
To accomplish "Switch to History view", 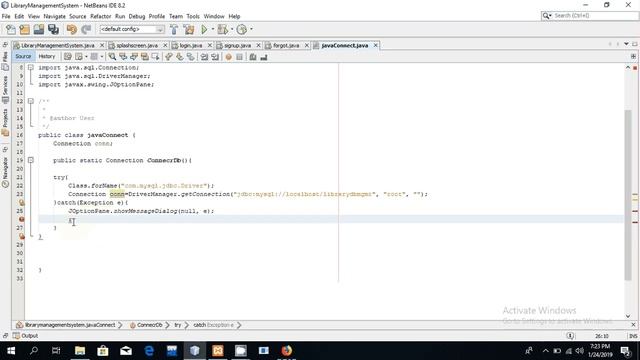I will pyautogui.click(x=47, y=56).
